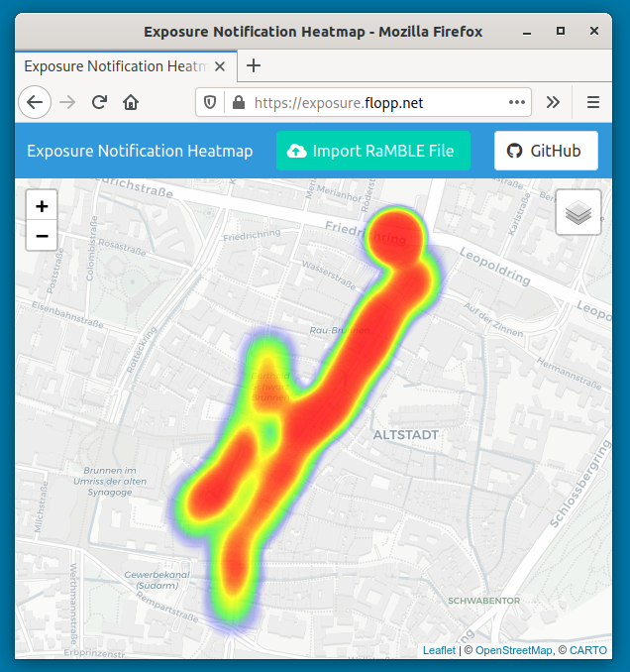Open the OpenStreetMap attribution link
This screenshot has height=672, width=630.
[x=513, y=650]
